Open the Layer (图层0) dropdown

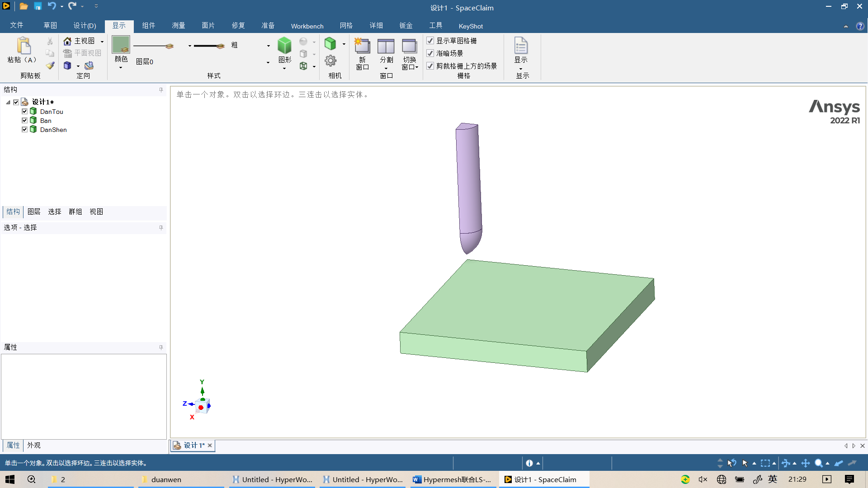click(x=268, y=62)
